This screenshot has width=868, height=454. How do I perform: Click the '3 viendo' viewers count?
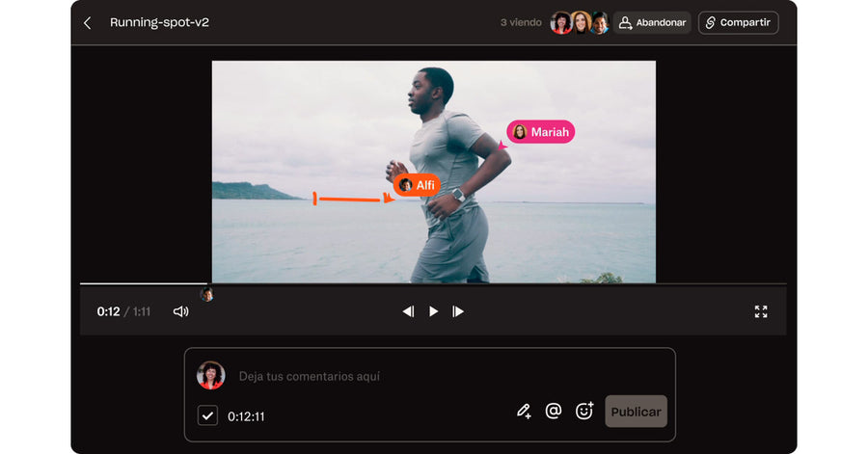pyautogui.click(x=521, y=23)
